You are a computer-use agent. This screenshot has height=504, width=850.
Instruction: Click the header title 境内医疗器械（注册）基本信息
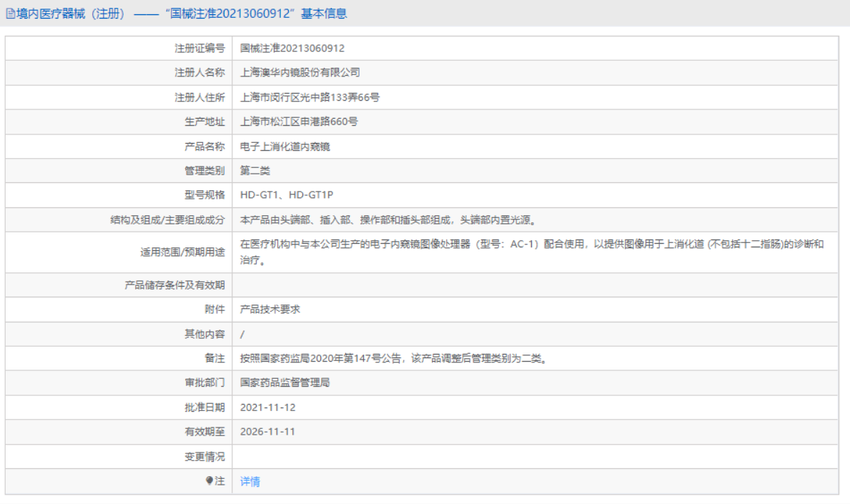point(182,14)
